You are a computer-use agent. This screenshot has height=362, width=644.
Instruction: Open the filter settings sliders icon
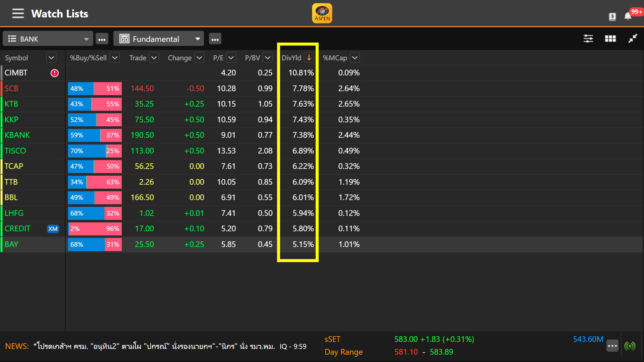588,39
